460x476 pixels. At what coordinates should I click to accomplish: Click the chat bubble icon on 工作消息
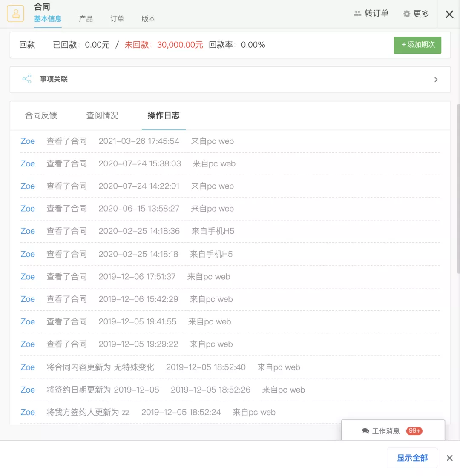pos(365,431)
